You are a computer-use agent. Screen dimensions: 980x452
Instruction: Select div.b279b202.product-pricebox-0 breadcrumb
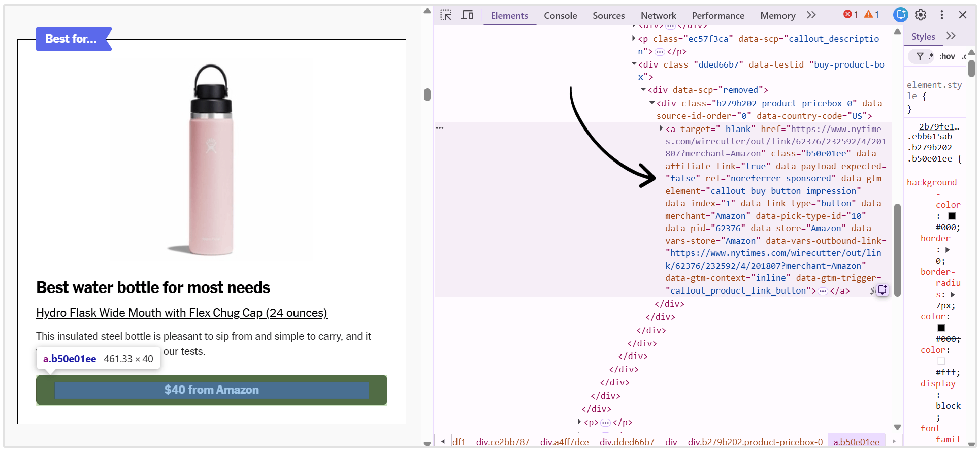pos(755,442)
